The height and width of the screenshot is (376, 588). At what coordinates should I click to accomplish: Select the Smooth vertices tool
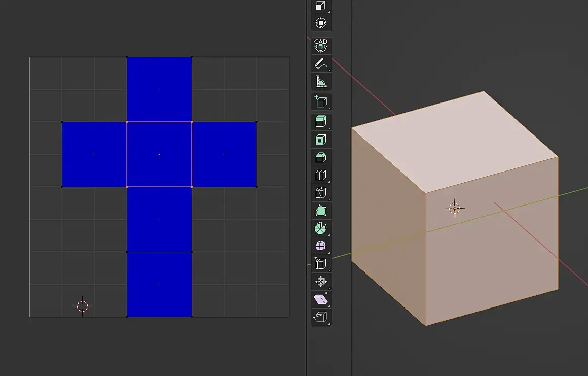click(x=321, y=246)
